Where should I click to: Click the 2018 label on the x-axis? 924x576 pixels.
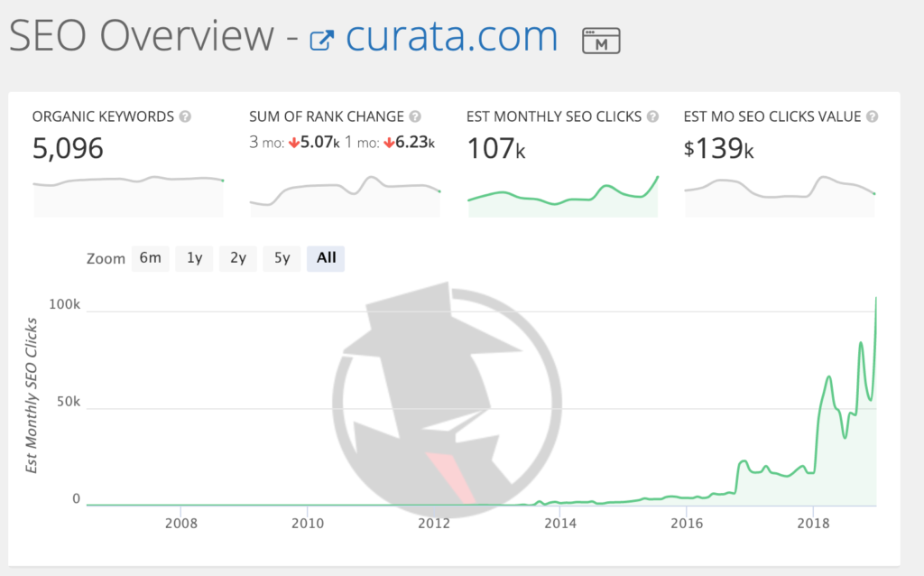813,524
